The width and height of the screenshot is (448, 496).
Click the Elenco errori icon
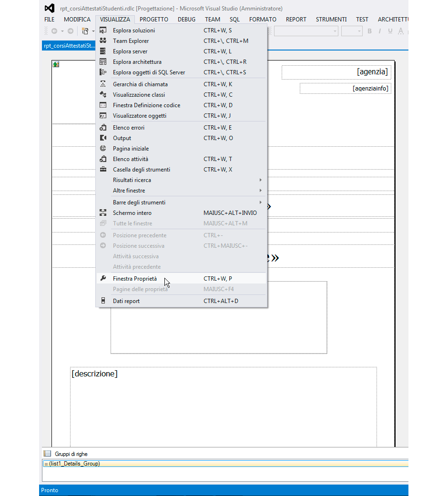click(x=103, y=128)
